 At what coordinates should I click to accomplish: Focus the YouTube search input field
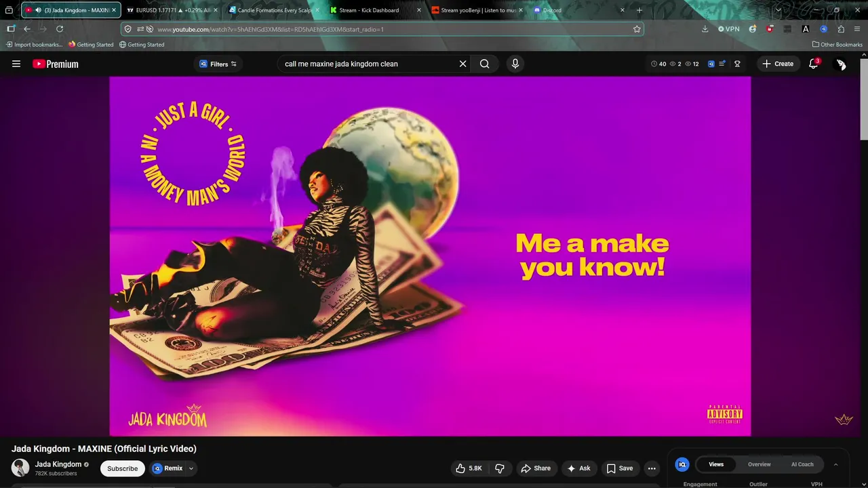point(370,64)
